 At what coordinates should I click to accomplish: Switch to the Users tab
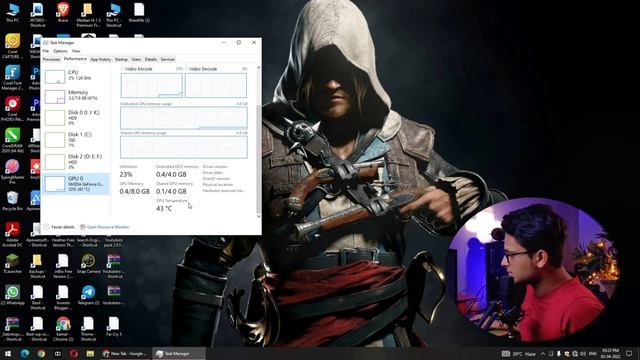[x=136, y=60]
